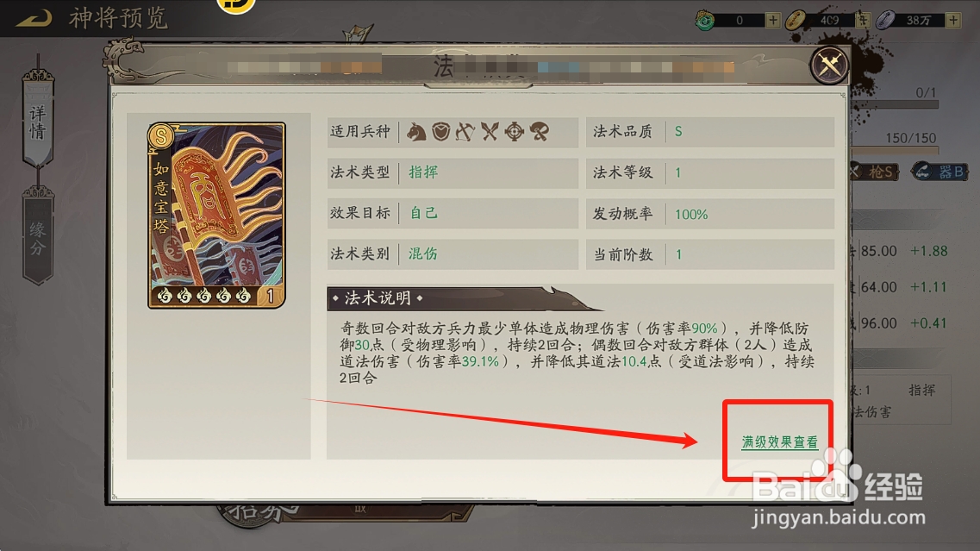Click the 法术说明 section header
The image size is (980, 551).
tap(378, 298)
